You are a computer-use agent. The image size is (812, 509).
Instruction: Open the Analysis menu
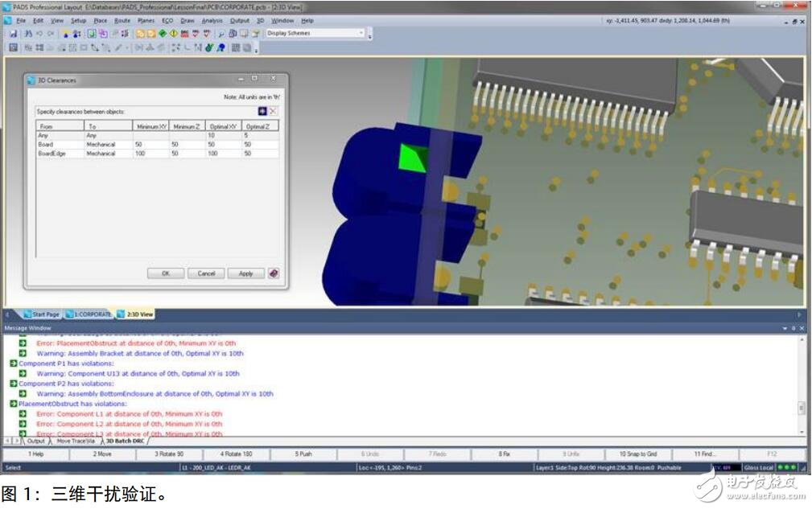(x=212, y=20)
